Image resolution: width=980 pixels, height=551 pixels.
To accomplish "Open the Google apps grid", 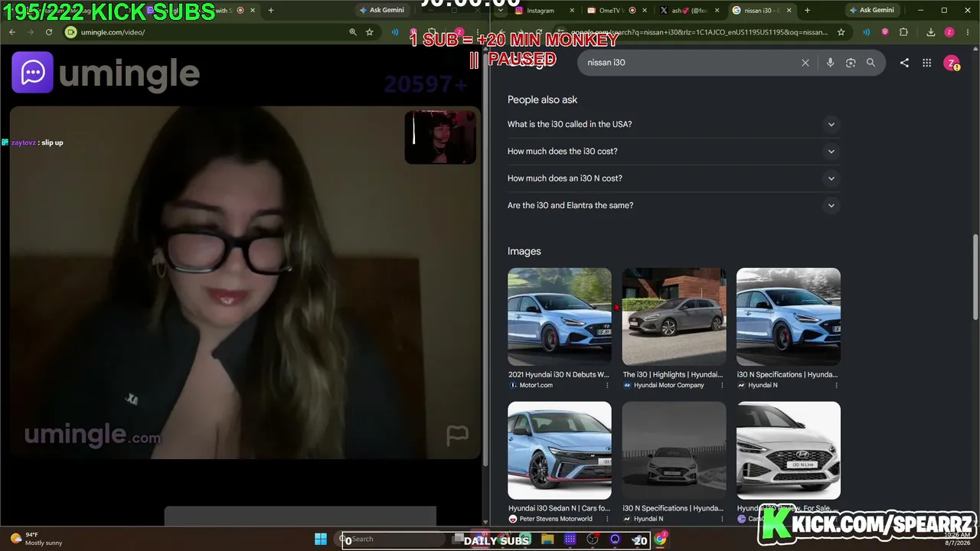I will (x=926, y=63).
